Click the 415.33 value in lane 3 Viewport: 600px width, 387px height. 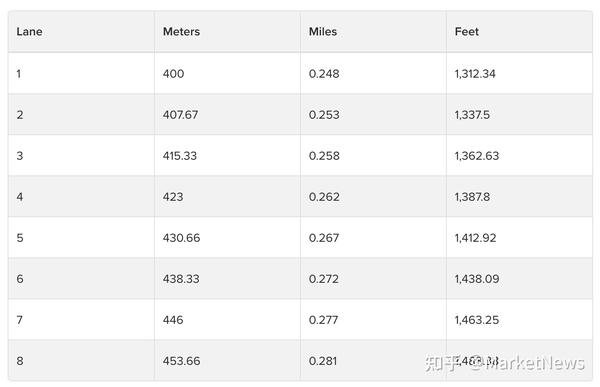(x=180, y=155)
